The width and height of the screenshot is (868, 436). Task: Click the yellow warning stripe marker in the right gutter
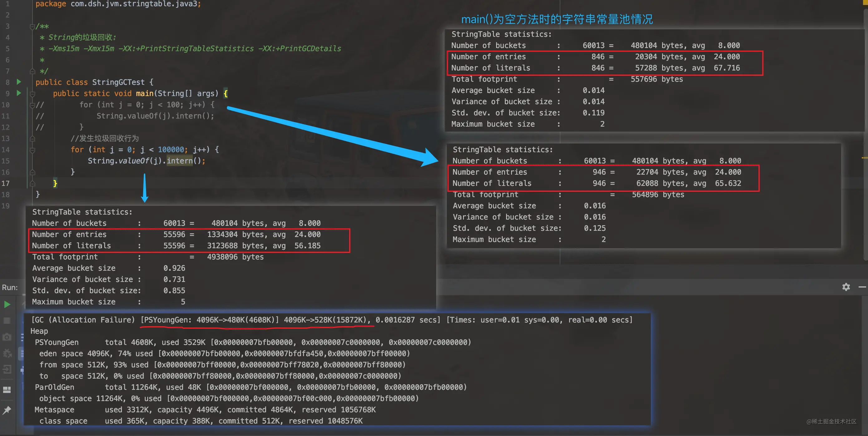(865, 158)
